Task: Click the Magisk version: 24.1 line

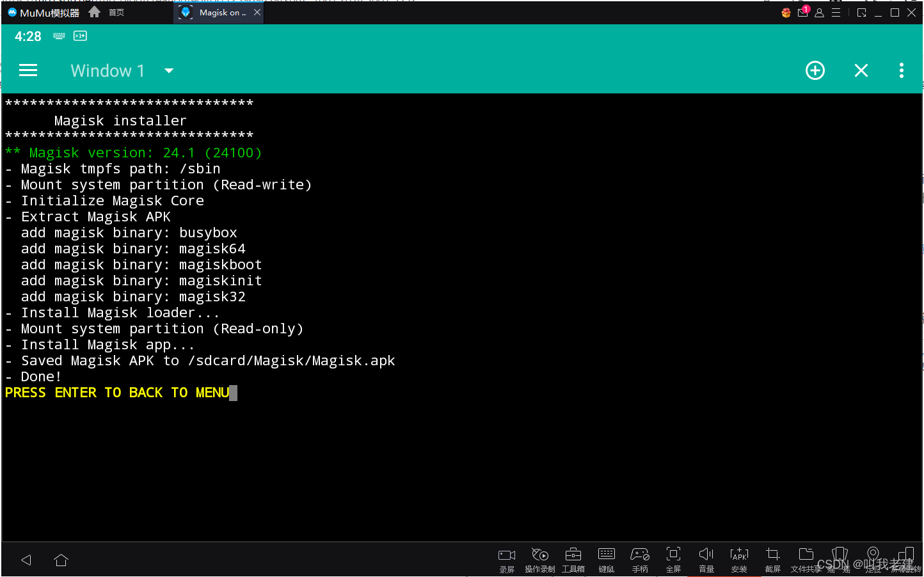Action: (133, 153)
